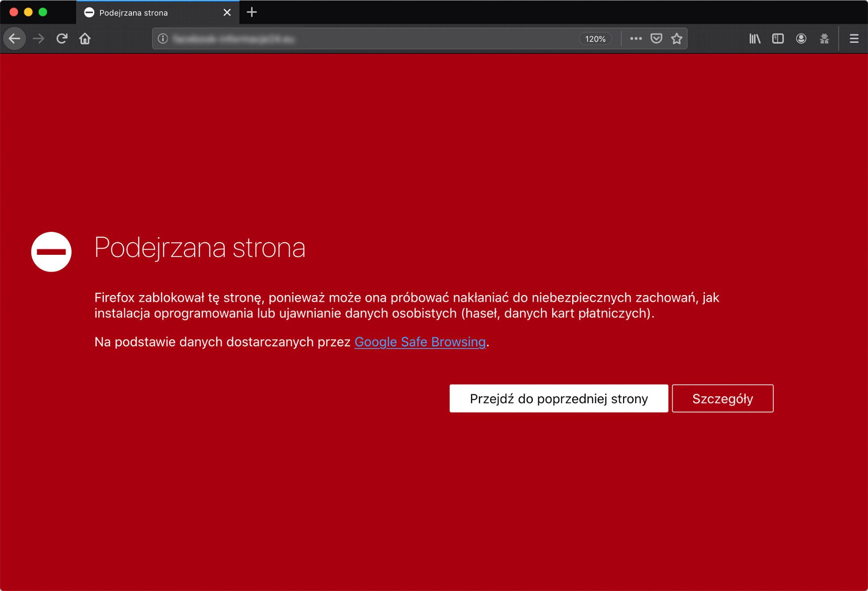The image size is (868, 591).
Task: Reset the 120% zoom level badge
Action: click(x=595, y=39)
